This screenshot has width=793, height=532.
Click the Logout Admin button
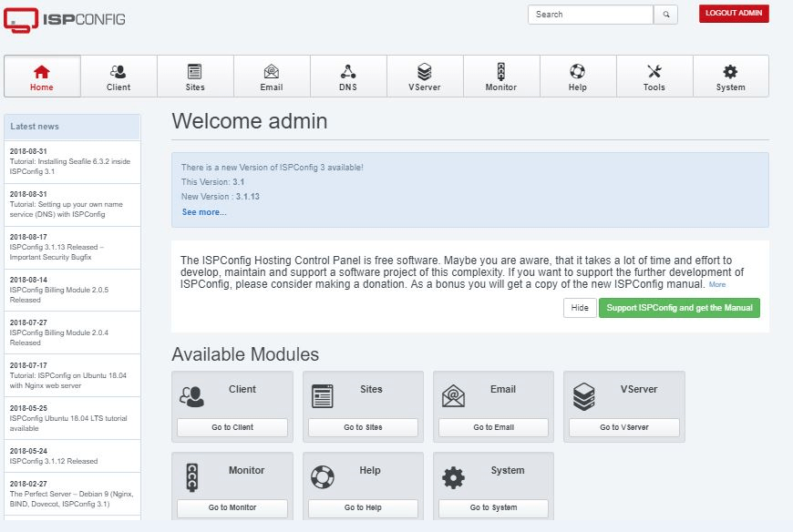(734, 14)
